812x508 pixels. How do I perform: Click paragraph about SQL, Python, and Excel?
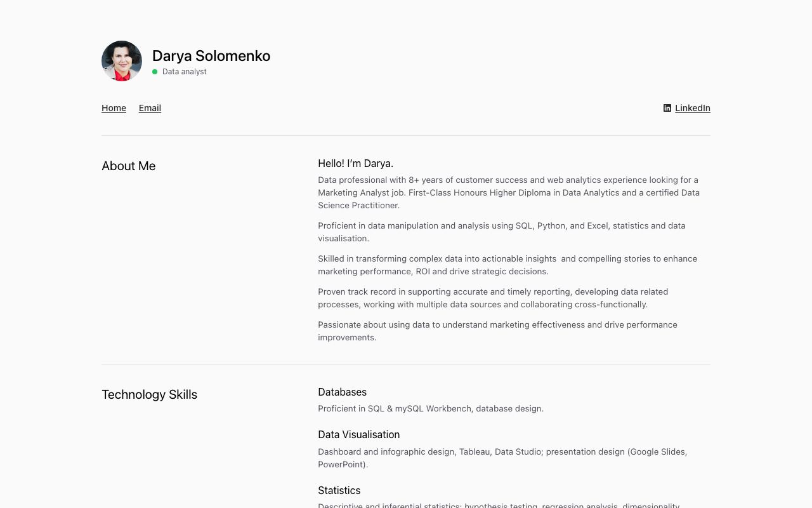501,232
